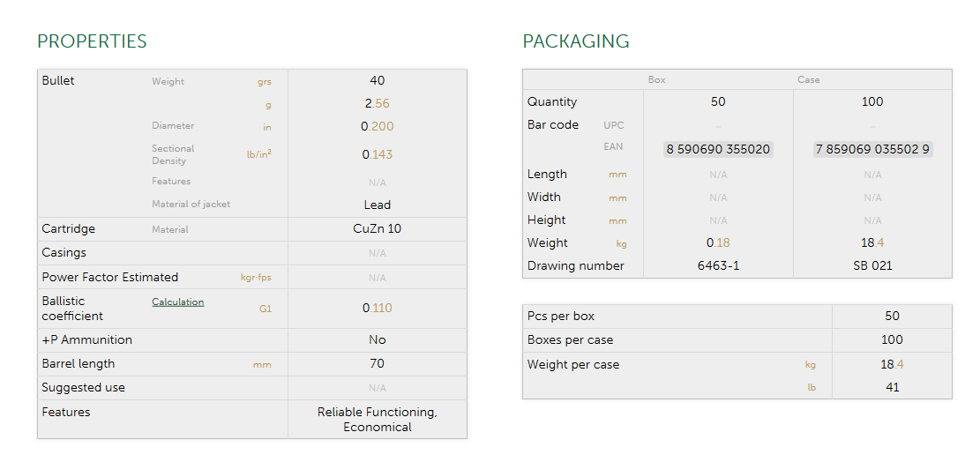Click the +P Ammunition value No
The width and height of the screenshot is (980, 462).
[x=378, y=339]
